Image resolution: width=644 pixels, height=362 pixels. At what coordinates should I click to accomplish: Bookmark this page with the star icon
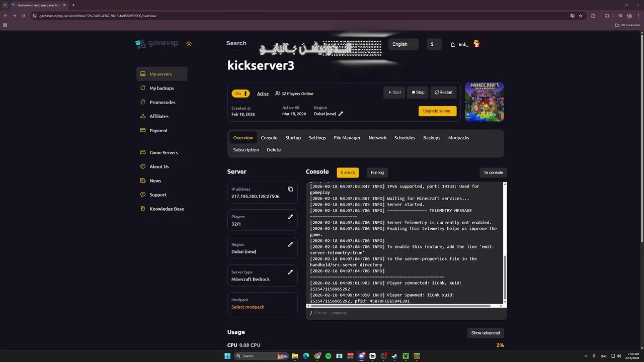click(581, 16)
